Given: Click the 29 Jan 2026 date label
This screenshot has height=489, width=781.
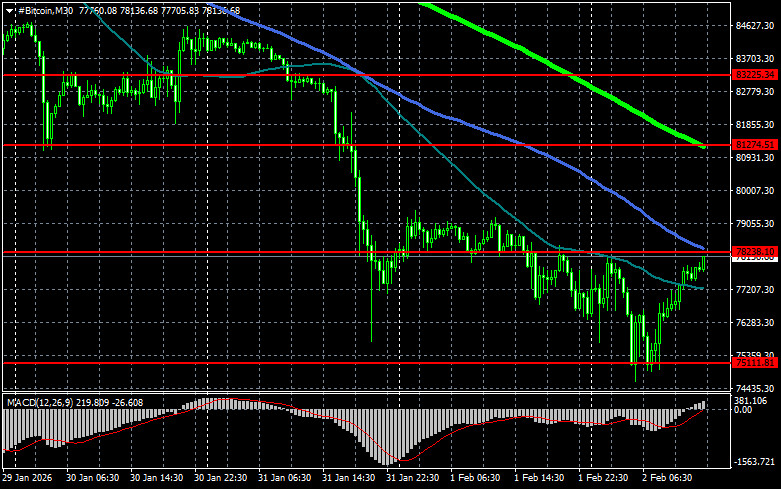Looking at the screenshot, I should [x=27, y=478].
